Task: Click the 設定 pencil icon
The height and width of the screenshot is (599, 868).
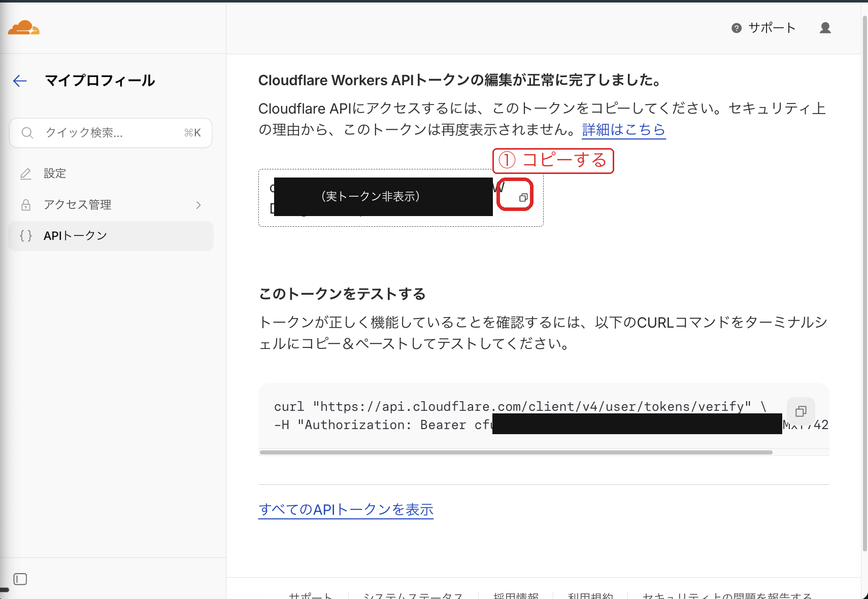Action: coord(26,174)
